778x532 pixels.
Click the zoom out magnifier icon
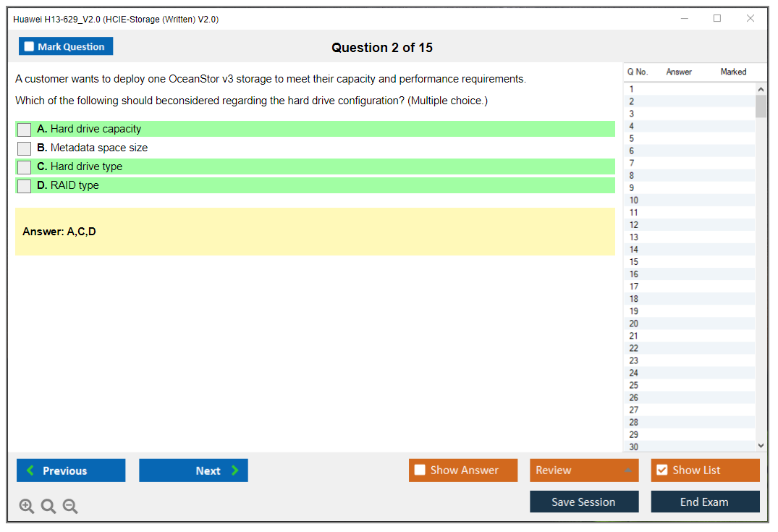coord(70,507)
